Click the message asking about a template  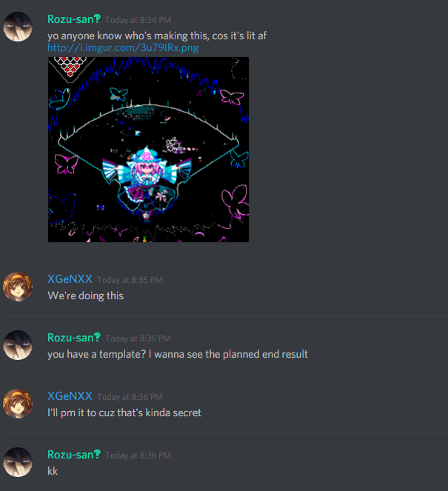click(178, 354)
